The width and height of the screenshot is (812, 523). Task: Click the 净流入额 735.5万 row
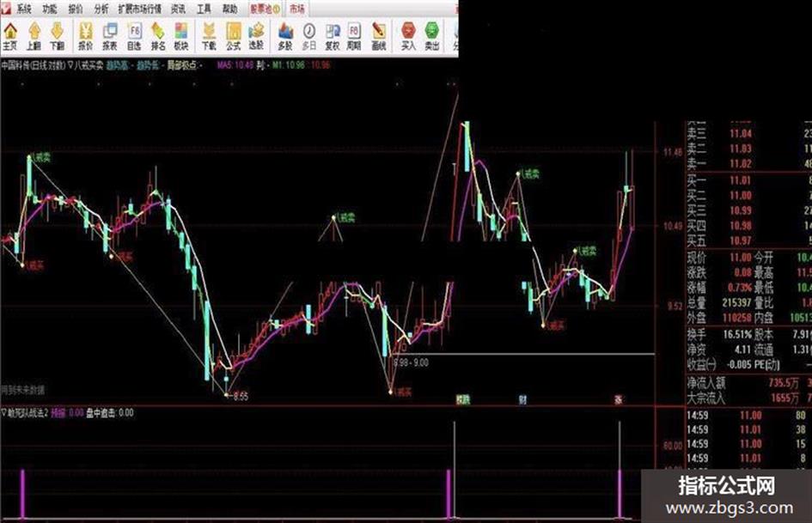pyautogui.click(x=748, y=383)
